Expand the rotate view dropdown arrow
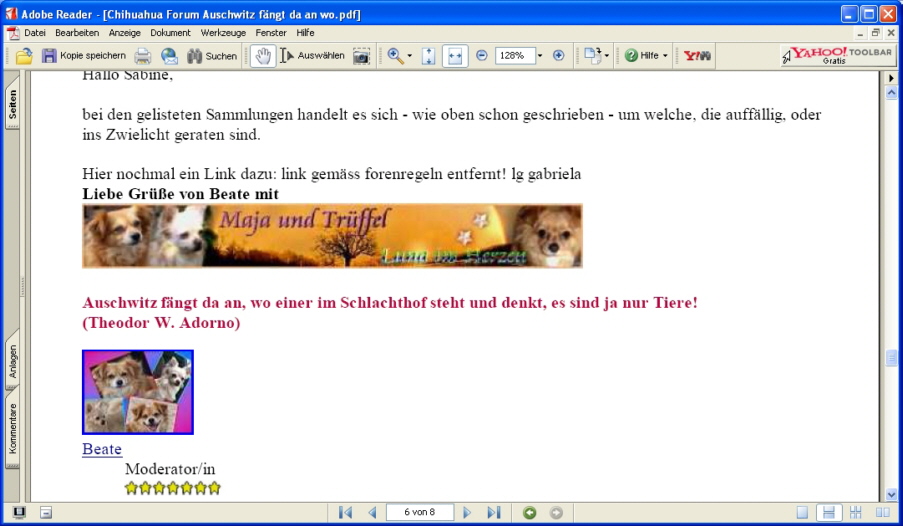Viewport: 903px width, 526px height. pyautogui.click(x=606, y=56)
